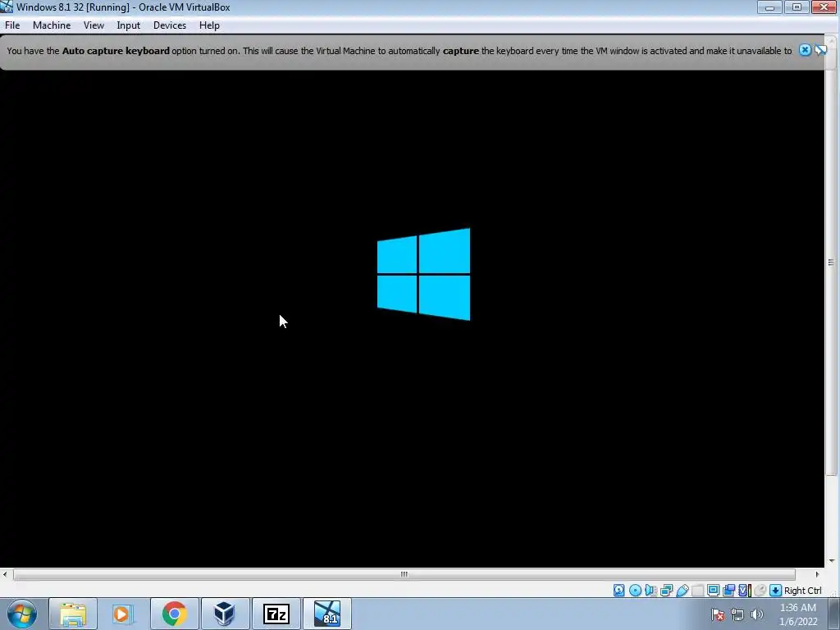840x630 pixels.
Task: Click the vertical scrollbar thumb
Action: pyautogui.click(x=832, y=262)
